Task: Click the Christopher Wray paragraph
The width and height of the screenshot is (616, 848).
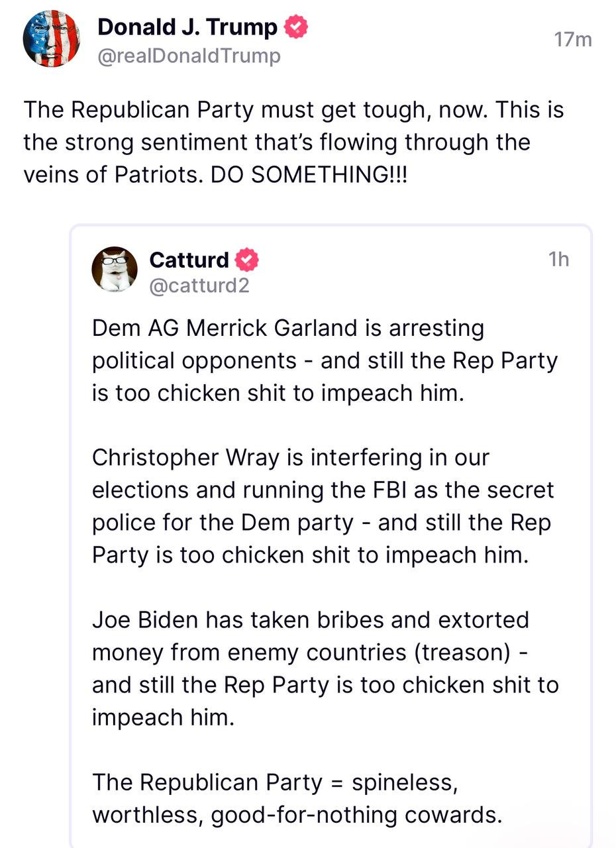Action: coord(323,507)
